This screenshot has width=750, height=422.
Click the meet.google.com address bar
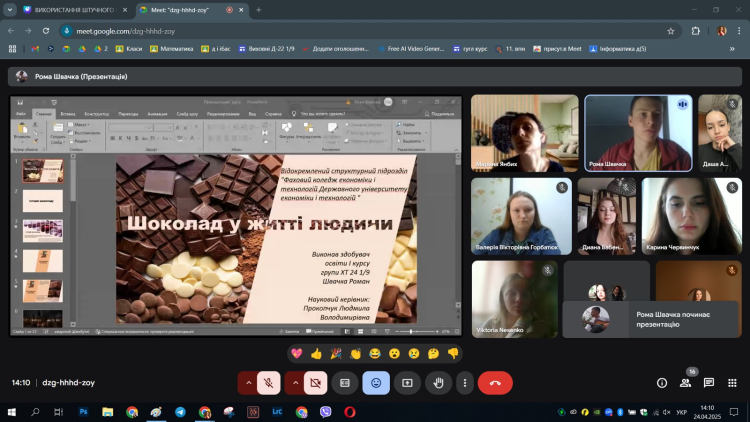pyautogui.click(x=300, y=30)
